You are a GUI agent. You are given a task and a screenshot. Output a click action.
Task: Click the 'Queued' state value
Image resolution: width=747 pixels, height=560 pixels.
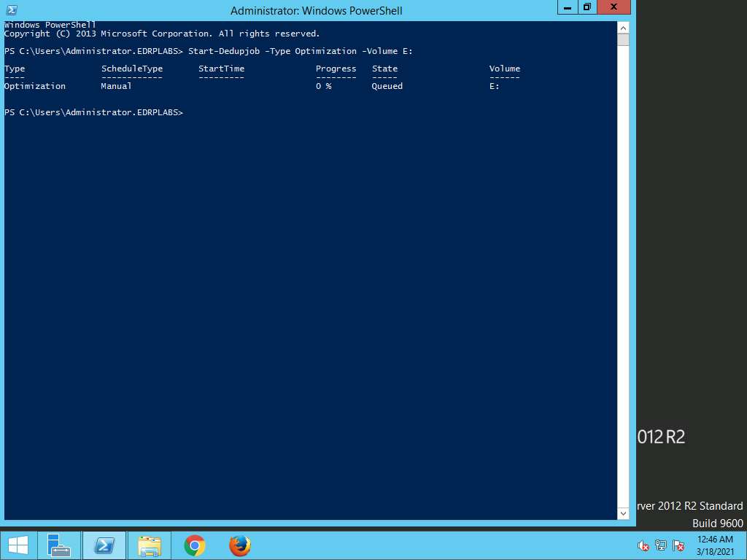[387, 86]
